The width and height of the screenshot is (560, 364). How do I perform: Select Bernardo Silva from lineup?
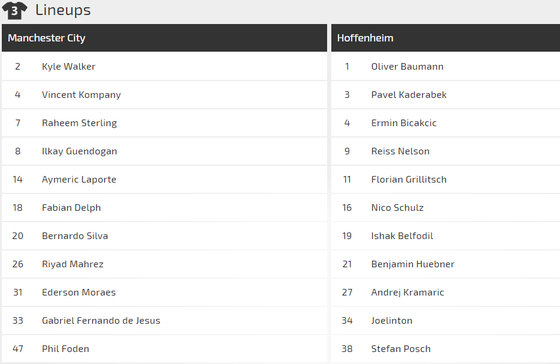click(75, 236)
